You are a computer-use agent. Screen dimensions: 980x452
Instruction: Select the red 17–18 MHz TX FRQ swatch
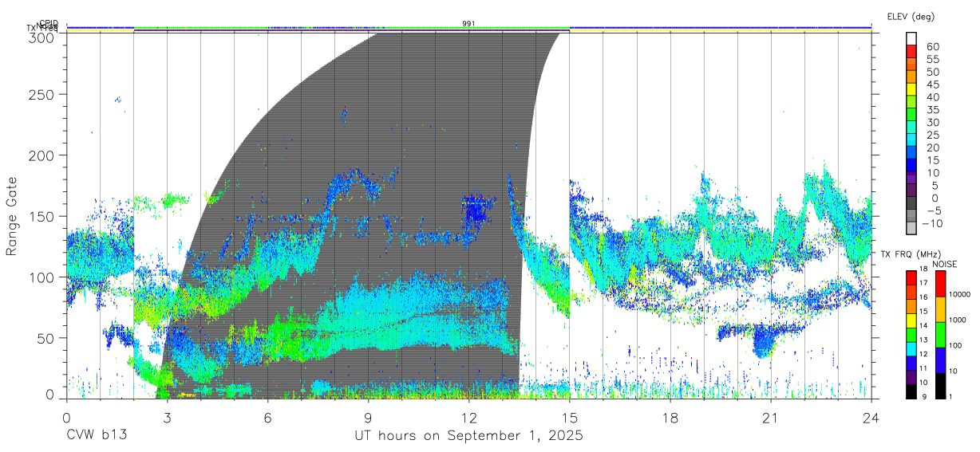pyautogui.click(x=911, y=277)
